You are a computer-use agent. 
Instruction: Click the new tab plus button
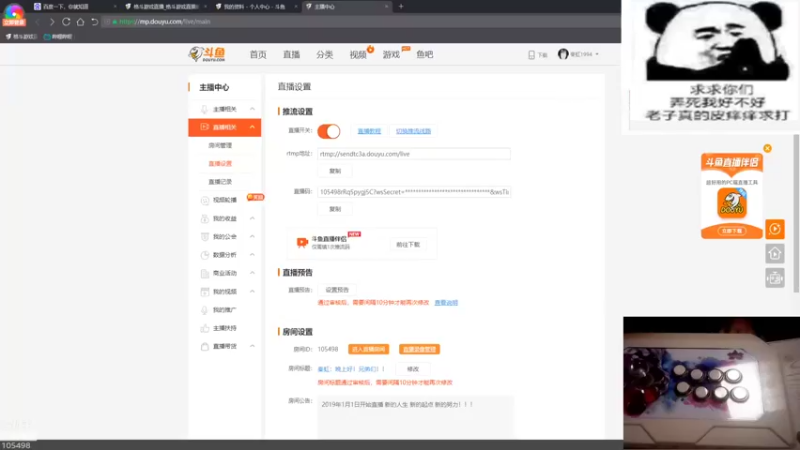click(x=401, y=7)
